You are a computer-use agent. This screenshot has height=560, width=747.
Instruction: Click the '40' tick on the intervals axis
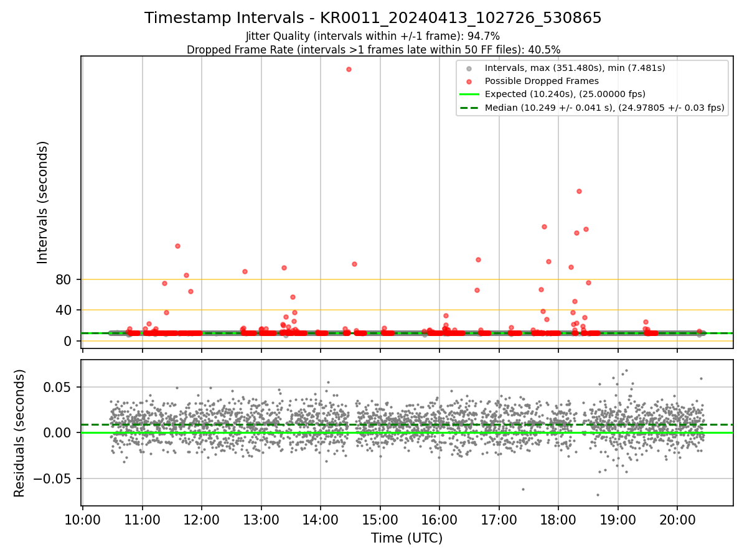coord(63,310)
